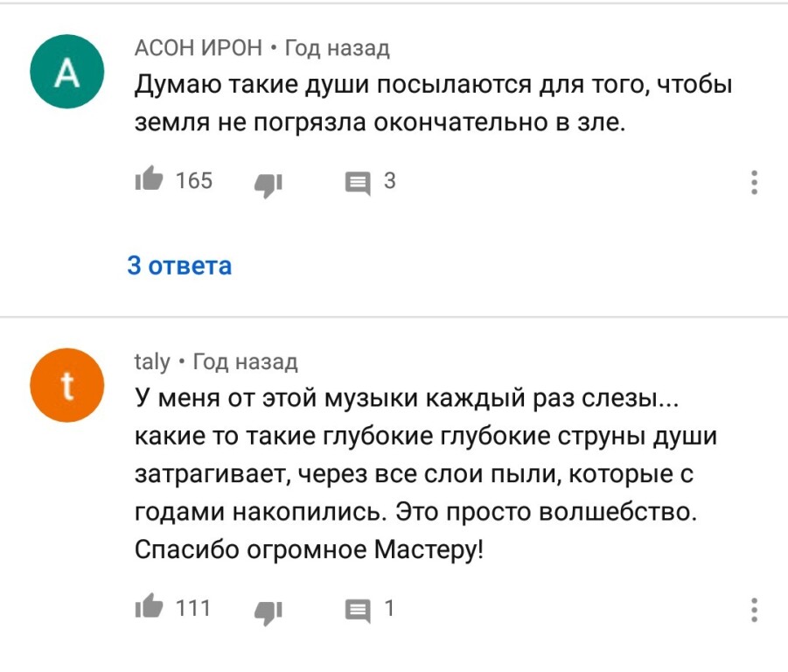The width and height of the screenshot is (788, 672).
Task: Tap the comment text starting with "Думаю такие души"
Action: pyautogui.click(x=432, y=105)
